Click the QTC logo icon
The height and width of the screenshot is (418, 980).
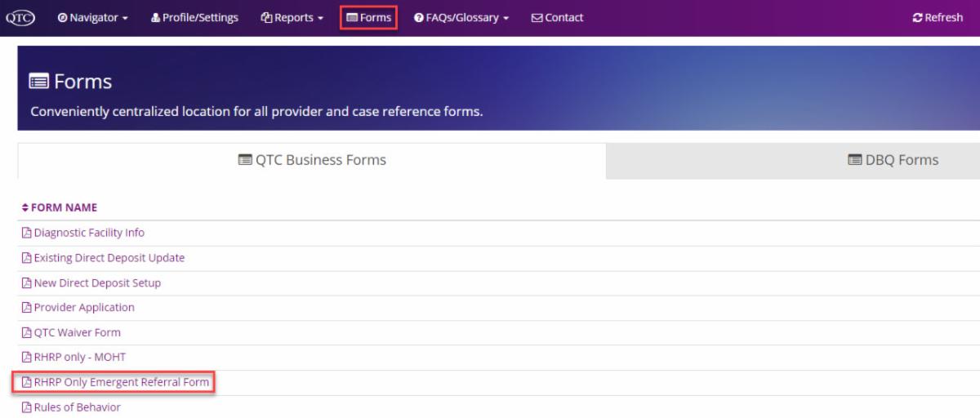(x=20, y=17)
